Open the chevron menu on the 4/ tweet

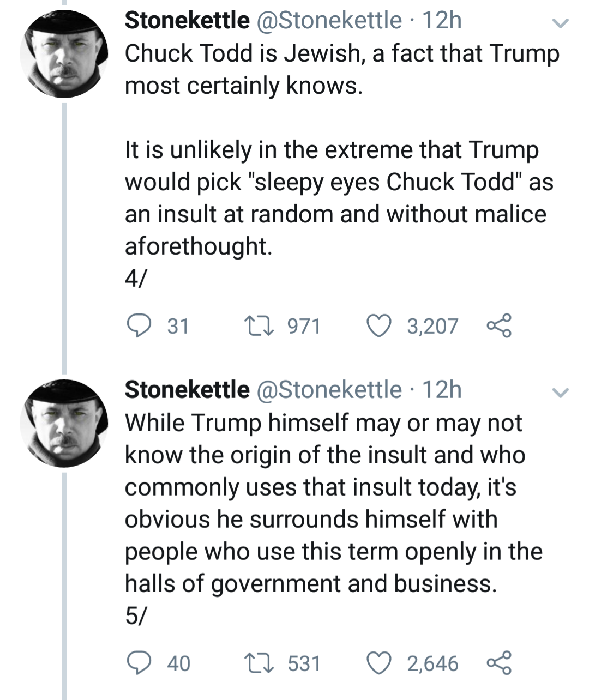560,23
